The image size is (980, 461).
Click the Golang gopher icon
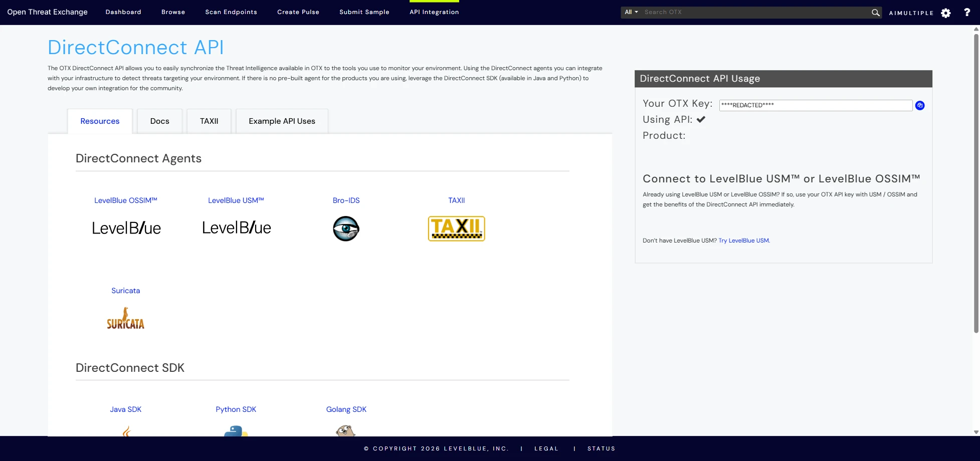[345, 431]
